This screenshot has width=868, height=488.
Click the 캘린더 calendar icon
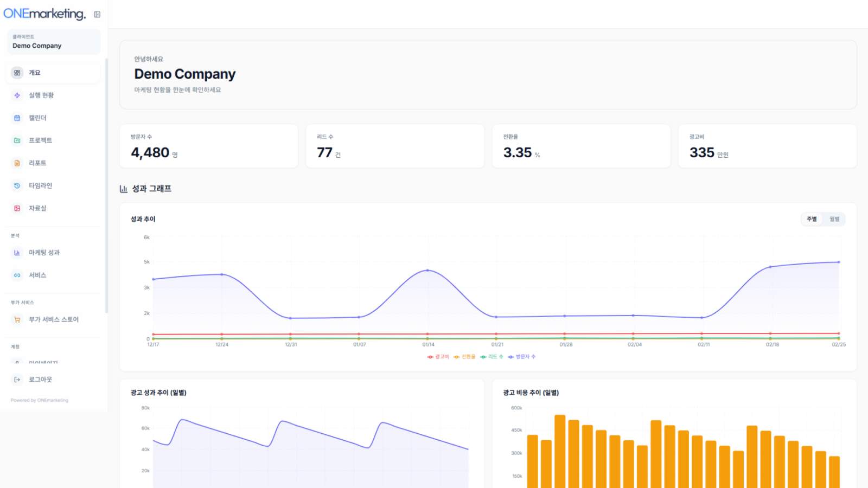pos(17,118)
